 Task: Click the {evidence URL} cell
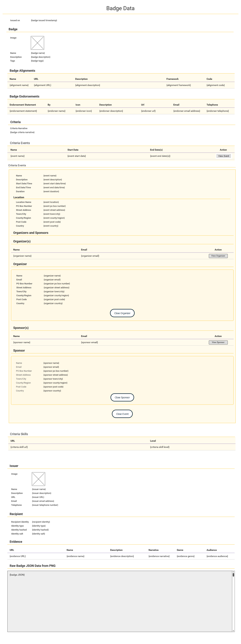coord(18,556)
